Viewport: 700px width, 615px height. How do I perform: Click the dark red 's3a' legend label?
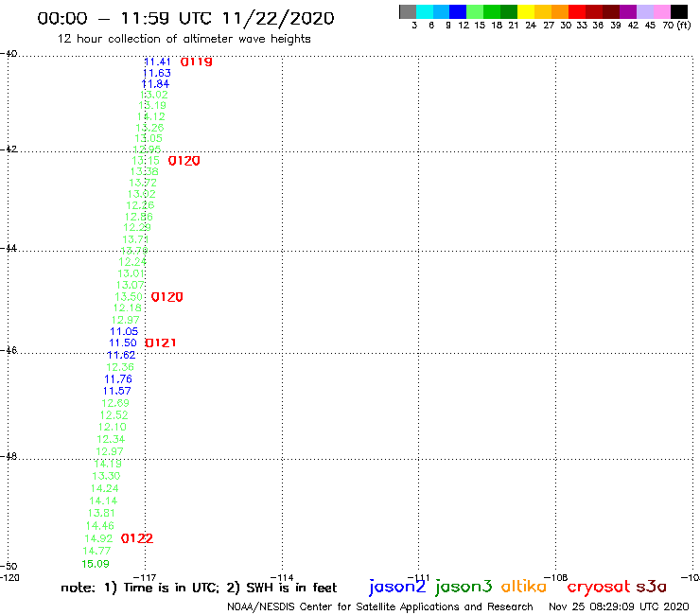pyautogui.click(x=652, y=587)
